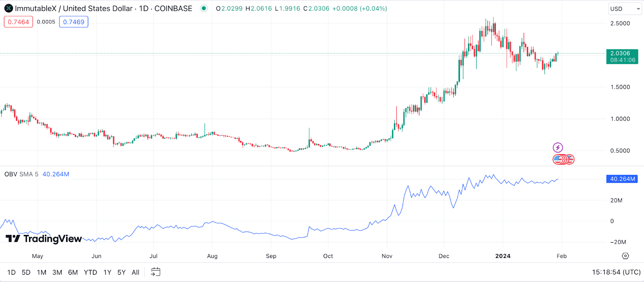
Task: Click the spread value 0.0005
Action: [46, 22]
